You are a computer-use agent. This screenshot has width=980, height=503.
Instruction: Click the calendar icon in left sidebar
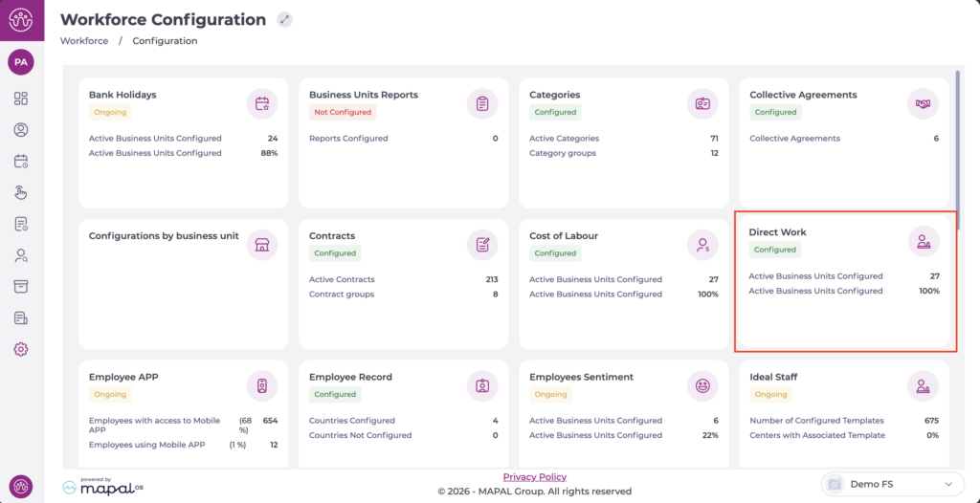[21, 161]
